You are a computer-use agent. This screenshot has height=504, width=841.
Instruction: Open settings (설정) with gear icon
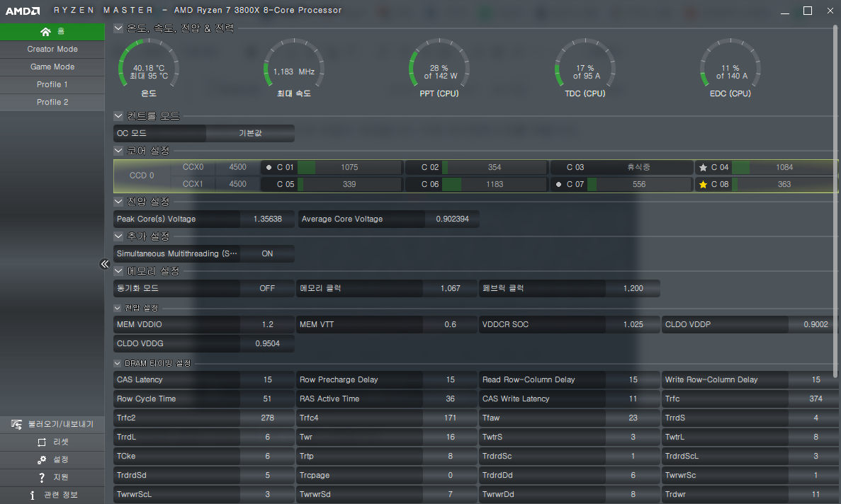pos(52,459)
